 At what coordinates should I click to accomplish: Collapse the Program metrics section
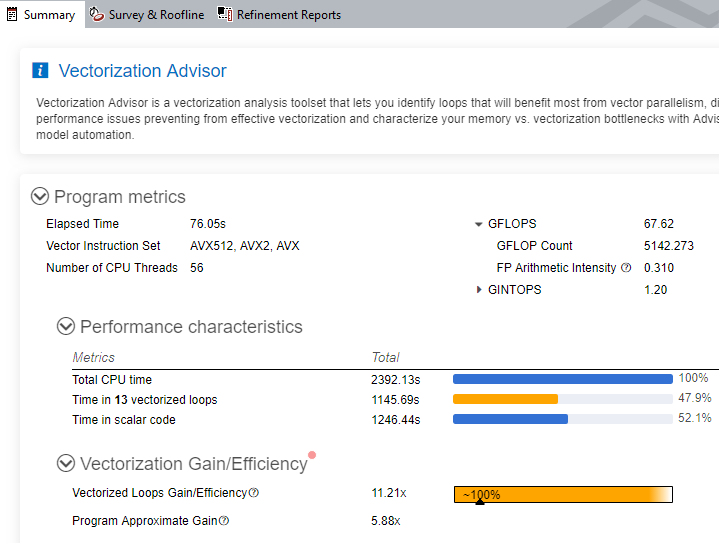[x=40, y=196]
